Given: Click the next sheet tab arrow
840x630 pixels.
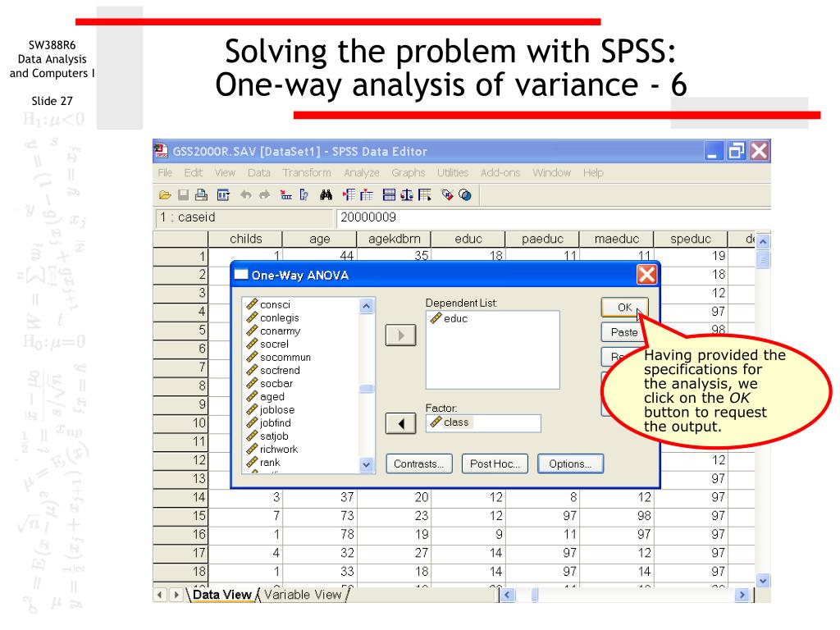Looking at the screenshot, I should click(176, 595).
